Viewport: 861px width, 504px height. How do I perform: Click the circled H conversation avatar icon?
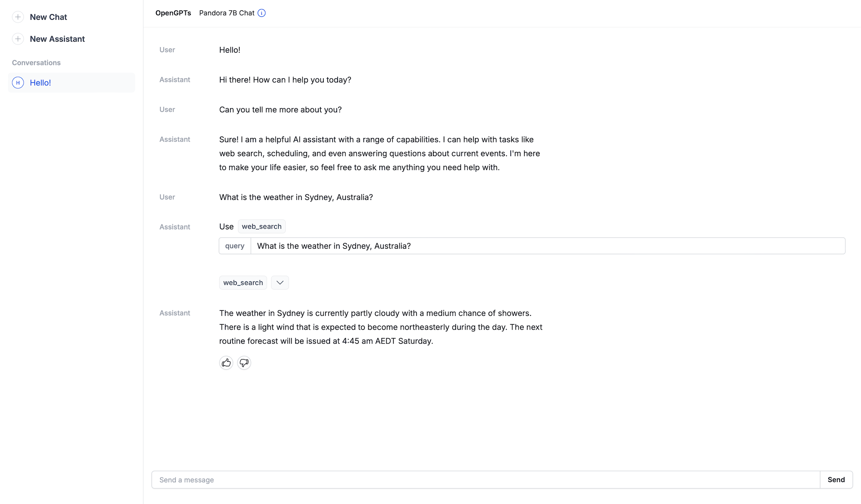coord(18,83)
